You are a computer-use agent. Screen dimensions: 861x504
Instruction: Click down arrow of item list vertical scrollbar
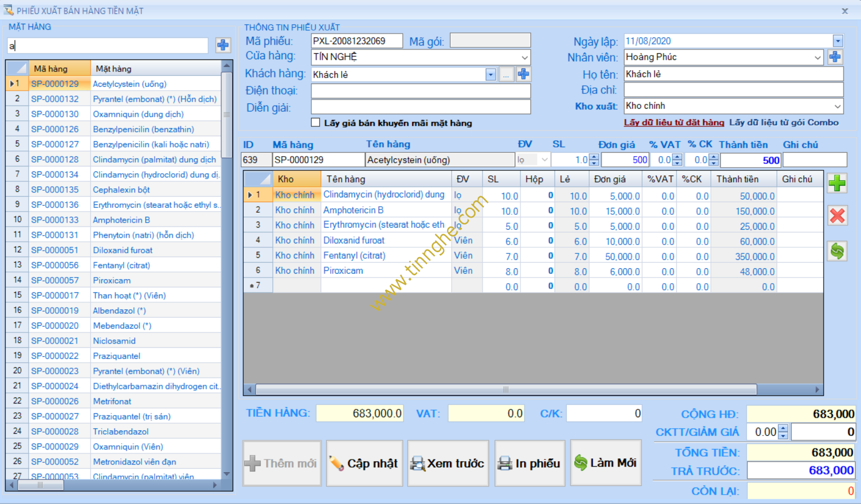[227, 474]
